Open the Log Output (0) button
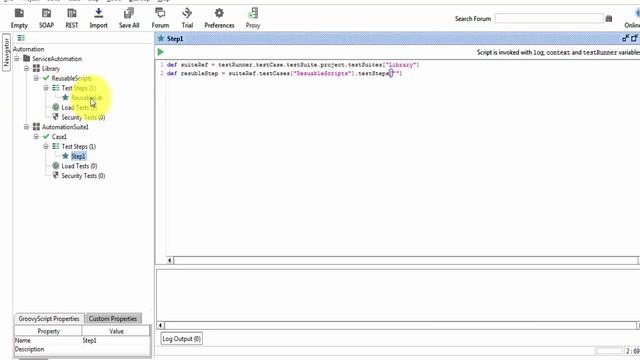The height and width of the screenshot is (360, 640). point(181,339)
